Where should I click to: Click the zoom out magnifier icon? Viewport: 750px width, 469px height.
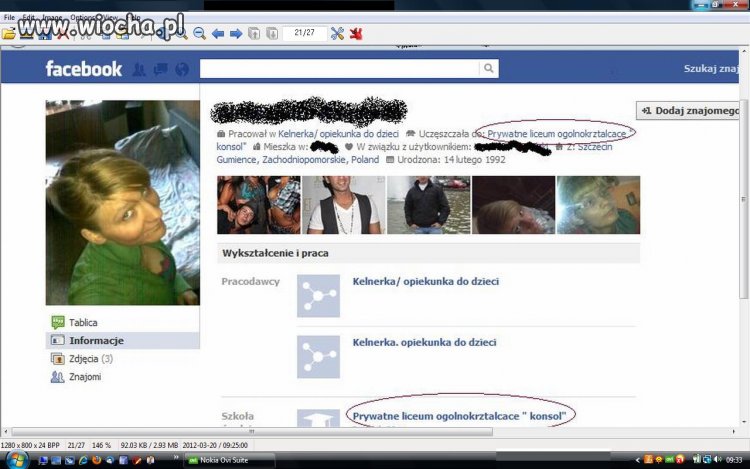tap(199, 33)
